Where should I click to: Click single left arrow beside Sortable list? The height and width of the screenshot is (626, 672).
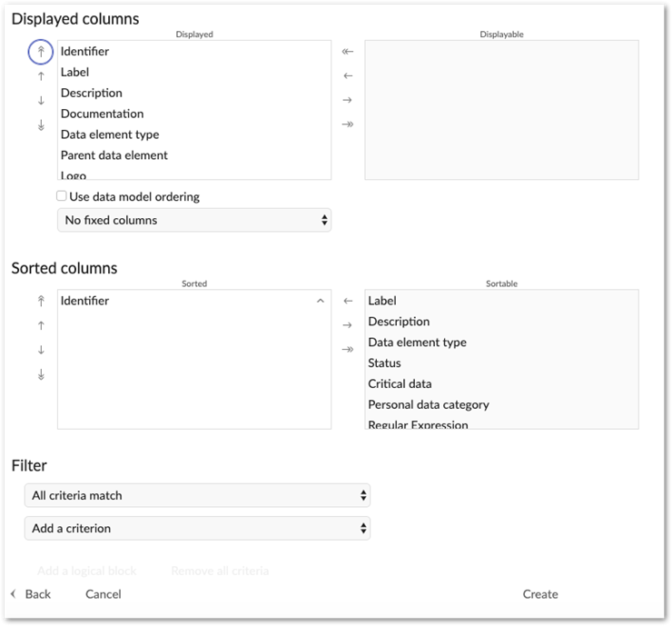coord(348,301)
